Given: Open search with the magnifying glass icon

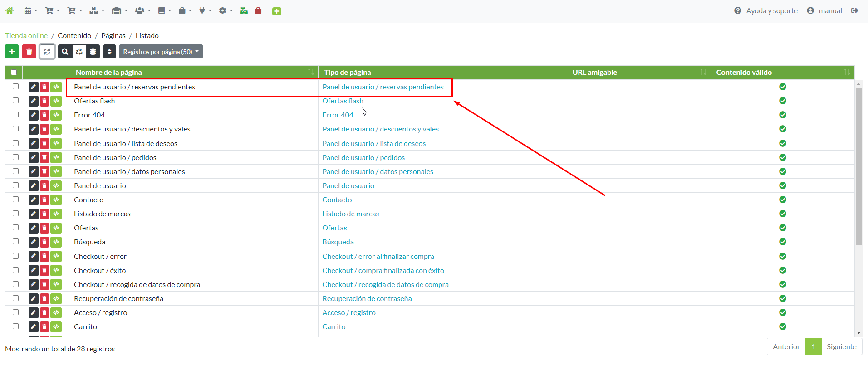Looking at the screenshot, I should (x=65, y=52).
